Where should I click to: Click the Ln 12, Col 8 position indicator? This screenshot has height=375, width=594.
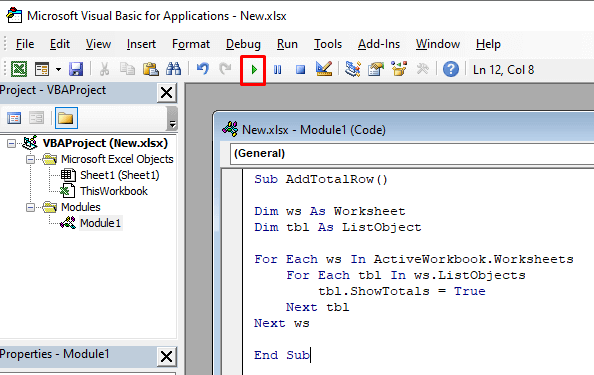(503, 70)
